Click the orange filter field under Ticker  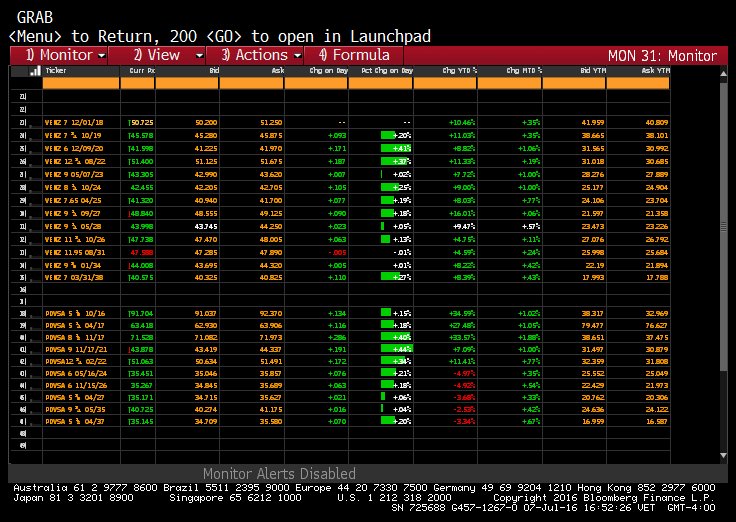81,84
